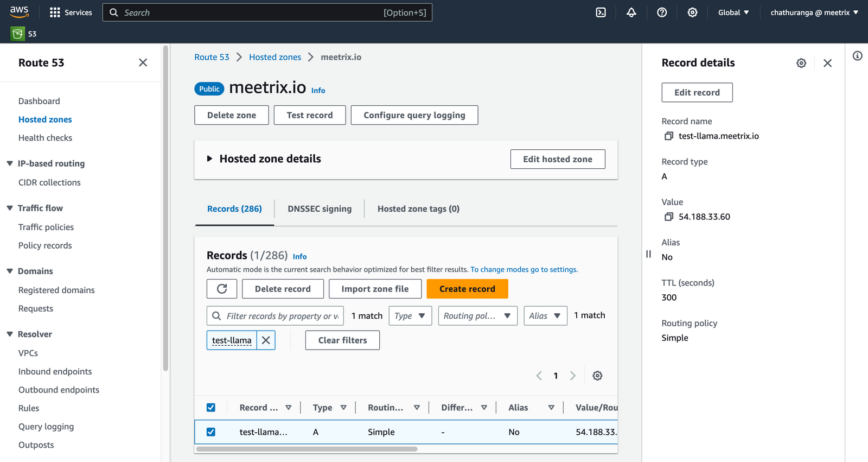Click the records table horizontal scrollbar
This screenshot has width=868, height=462.
[x=307, y=449]
